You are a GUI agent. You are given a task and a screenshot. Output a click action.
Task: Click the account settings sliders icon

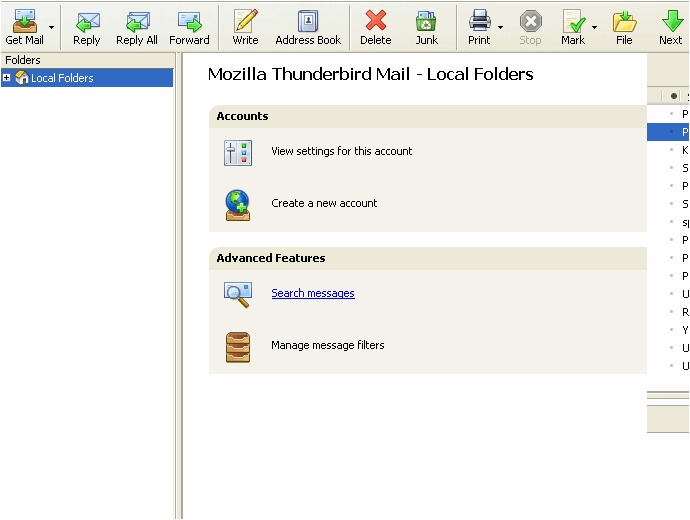(x=238, y=153)
